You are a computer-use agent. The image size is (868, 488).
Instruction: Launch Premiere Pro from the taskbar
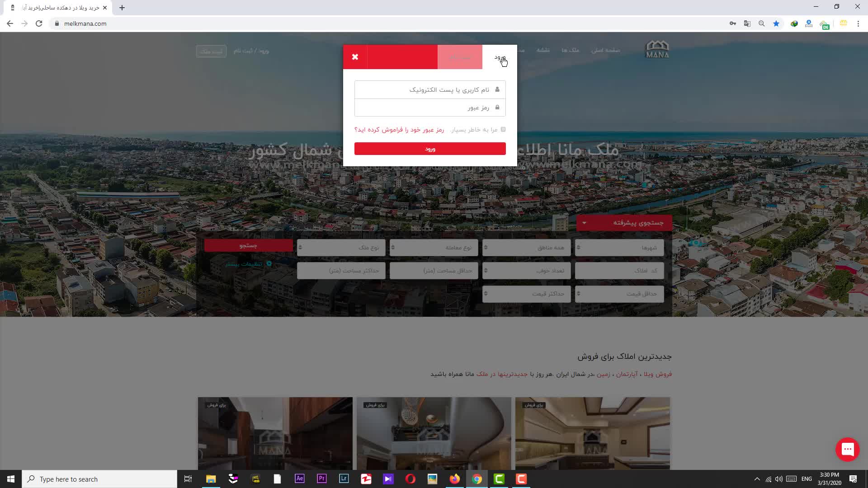click(x=321, y=479)
